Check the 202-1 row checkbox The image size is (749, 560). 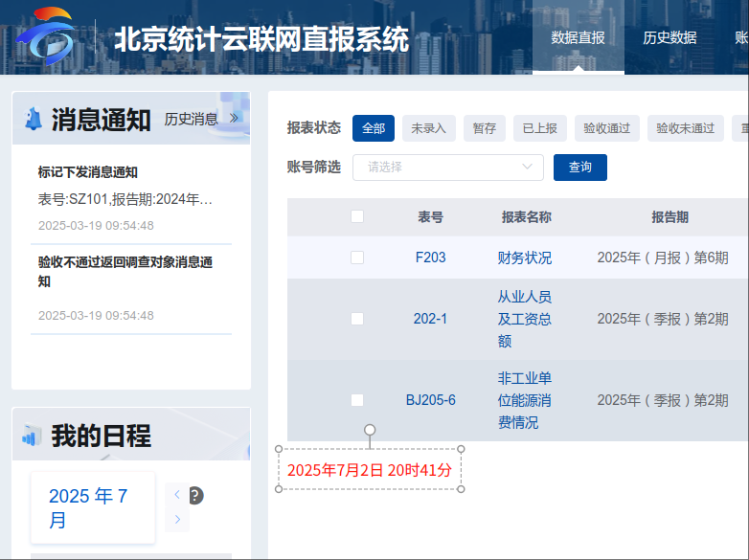(x=357, y=319)
